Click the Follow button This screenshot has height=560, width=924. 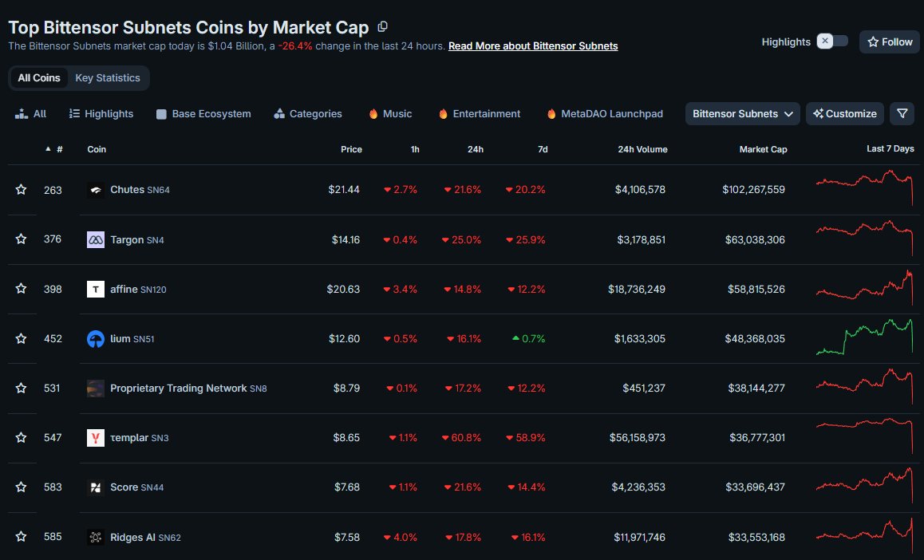pos(890,41)
